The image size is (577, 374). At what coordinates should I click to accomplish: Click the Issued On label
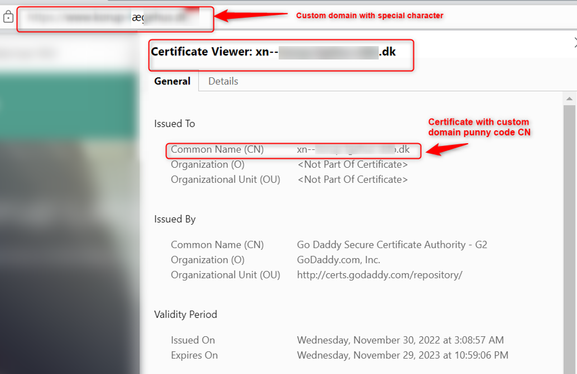coord(193,340)
